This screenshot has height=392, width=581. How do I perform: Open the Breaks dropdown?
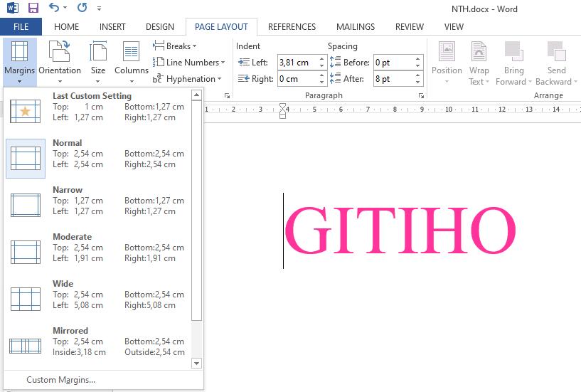point(174,46)
